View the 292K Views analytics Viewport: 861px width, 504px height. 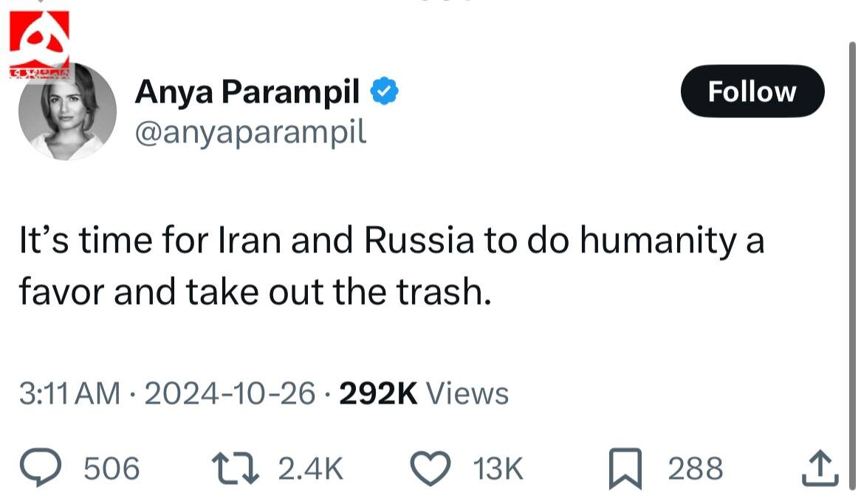click(424, 394)
